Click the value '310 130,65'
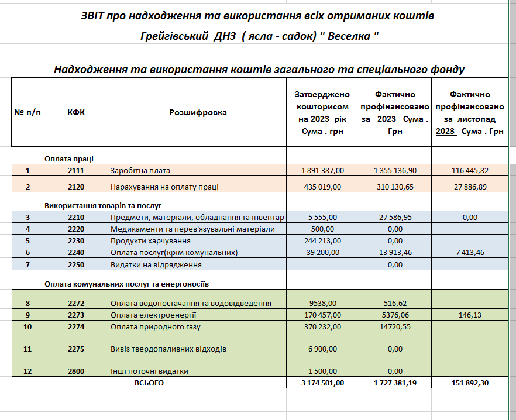 [395, 184]
